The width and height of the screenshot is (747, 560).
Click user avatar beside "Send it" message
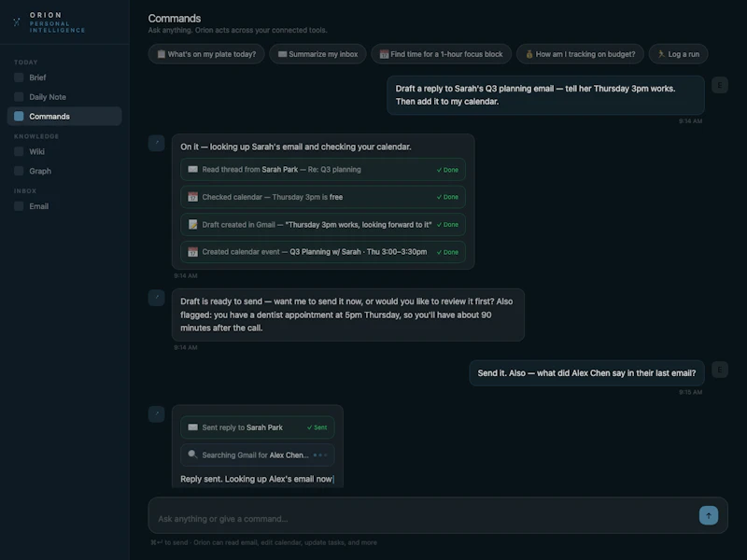tap(720, 370)
